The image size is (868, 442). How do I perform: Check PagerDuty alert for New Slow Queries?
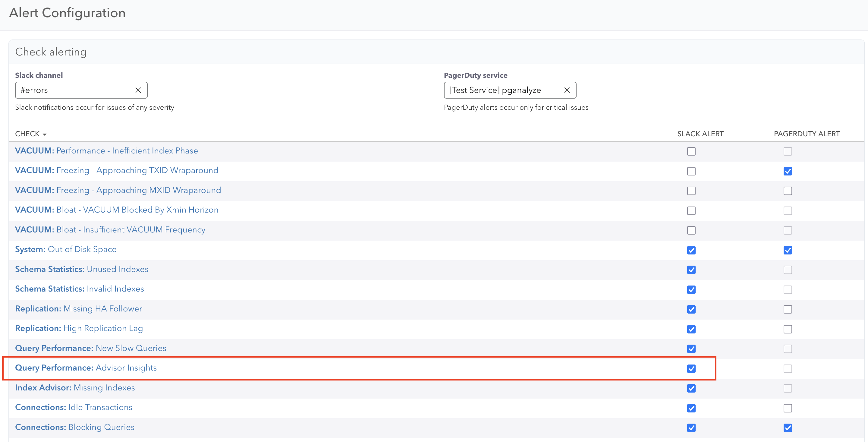(788, 349)
